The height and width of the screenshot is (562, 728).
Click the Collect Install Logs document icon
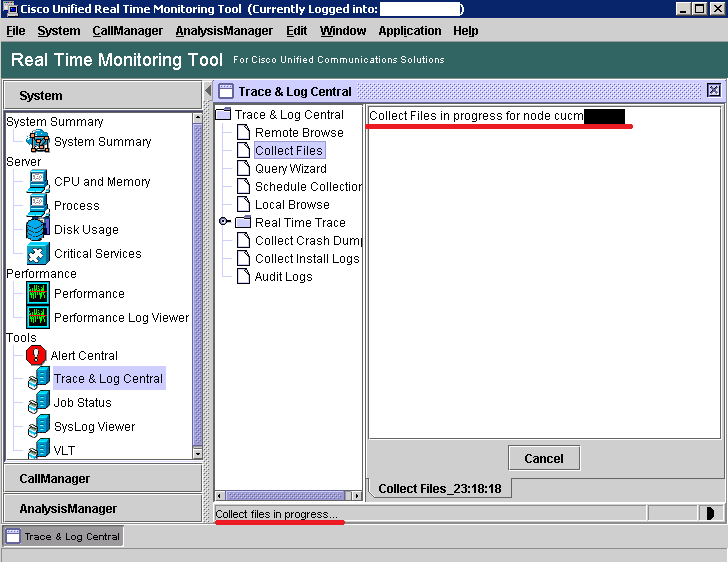[x=243, y=258]
